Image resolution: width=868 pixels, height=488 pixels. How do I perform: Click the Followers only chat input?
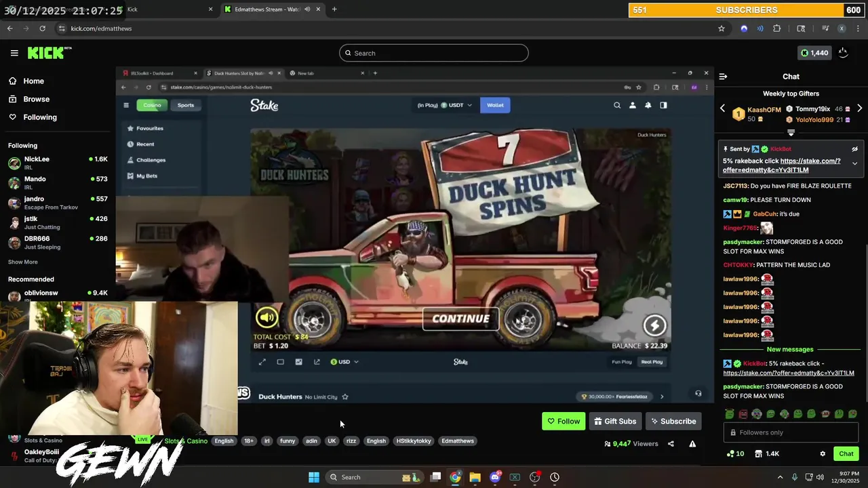[791, 432]
